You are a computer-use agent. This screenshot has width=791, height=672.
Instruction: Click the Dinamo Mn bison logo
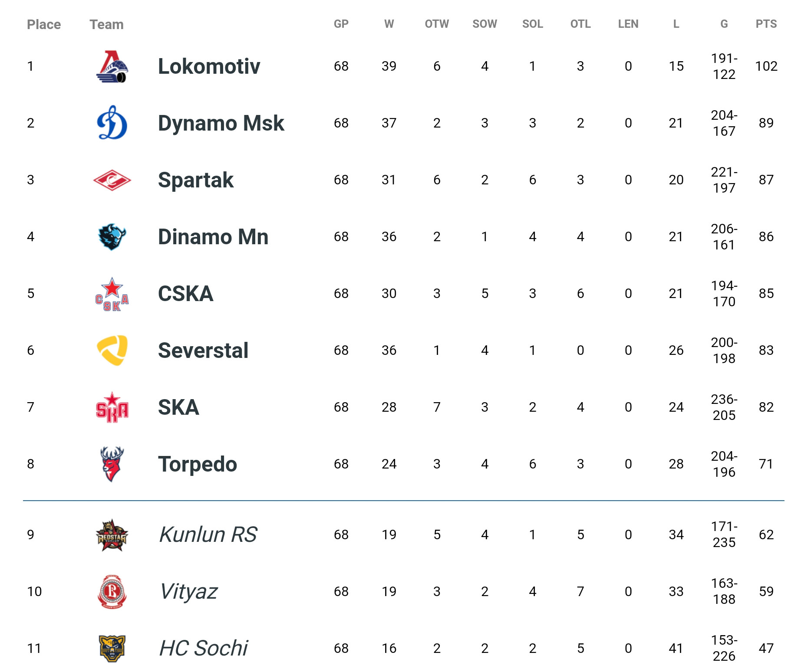click(x=112, y=237)
